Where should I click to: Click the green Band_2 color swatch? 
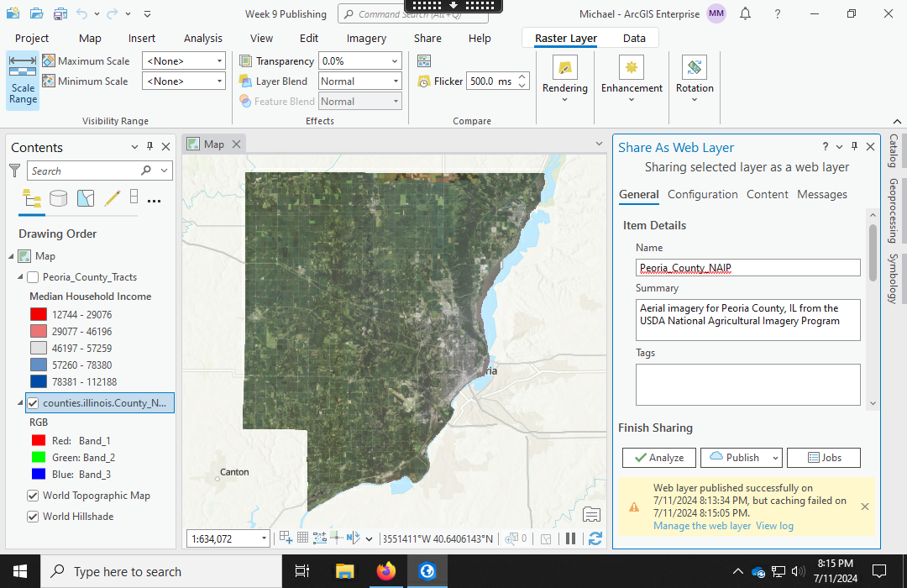38,457
